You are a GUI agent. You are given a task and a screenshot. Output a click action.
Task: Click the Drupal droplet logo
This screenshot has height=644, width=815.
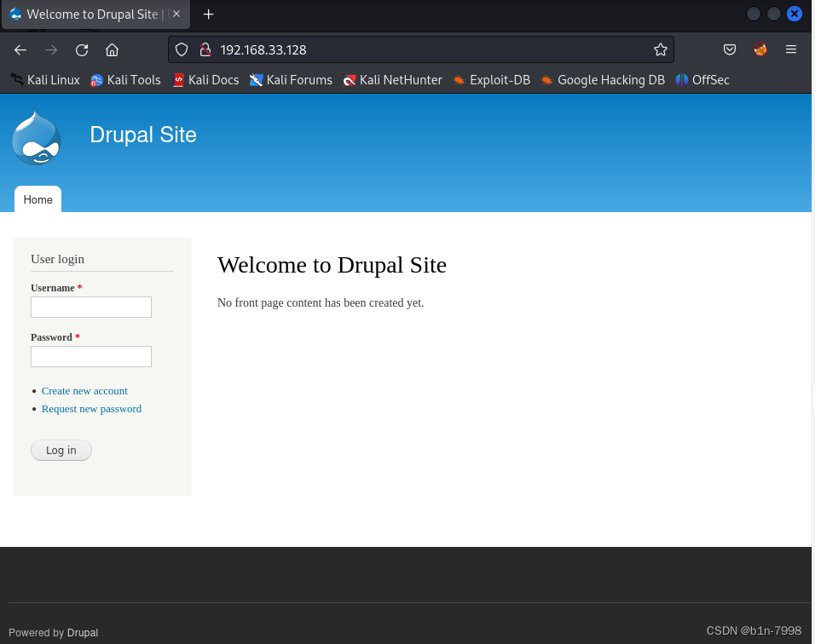point(37,138)
